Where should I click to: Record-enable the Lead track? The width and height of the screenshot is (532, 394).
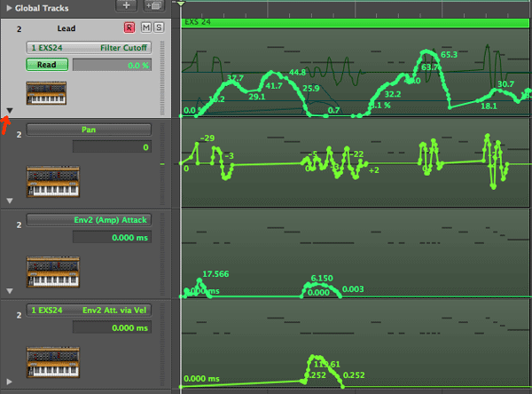click(x=130, y=28)
